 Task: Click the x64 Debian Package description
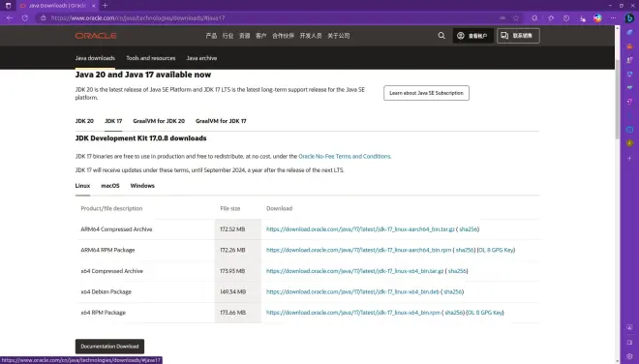(x=106, y=291)
